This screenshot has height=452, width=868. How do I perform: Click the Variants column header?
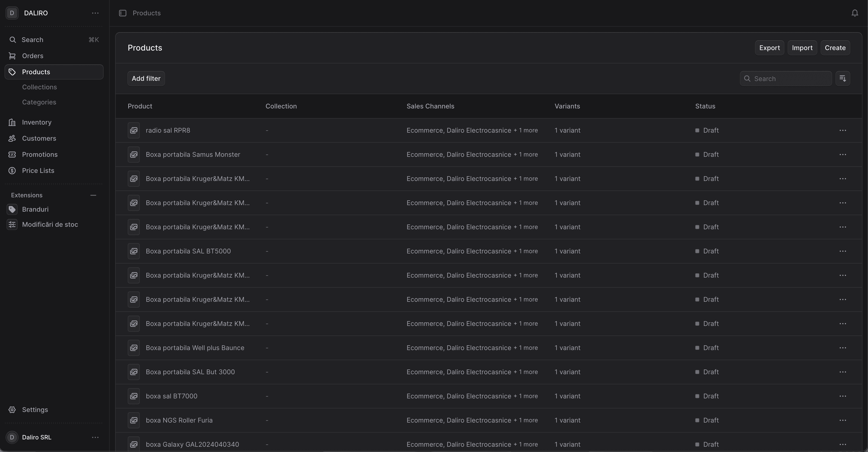tap(567, 106)
